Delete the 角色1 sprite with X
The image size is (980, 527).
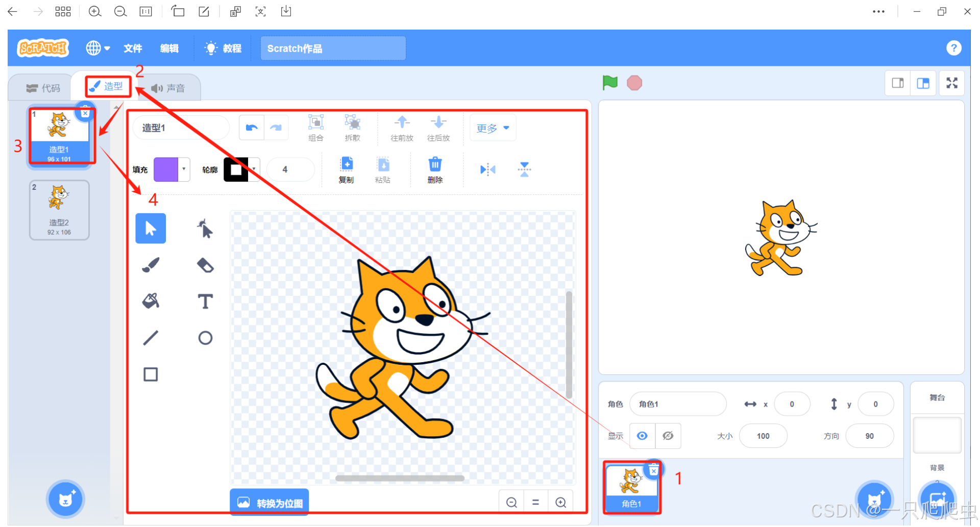pyautogui.click(x=653, y=471)
